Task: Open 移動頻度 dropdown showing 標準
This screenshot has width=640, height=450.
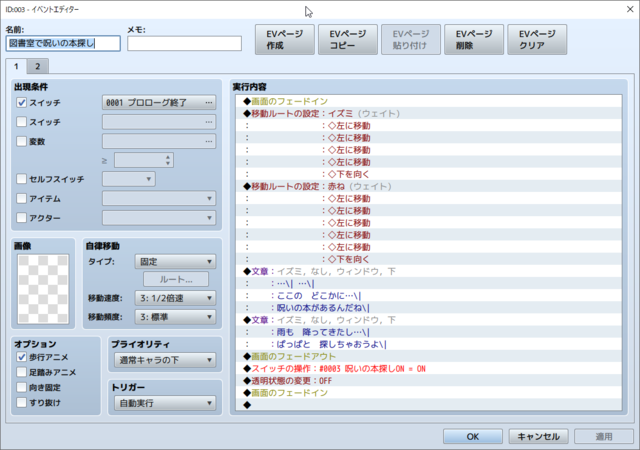Action: coord(175,317)
